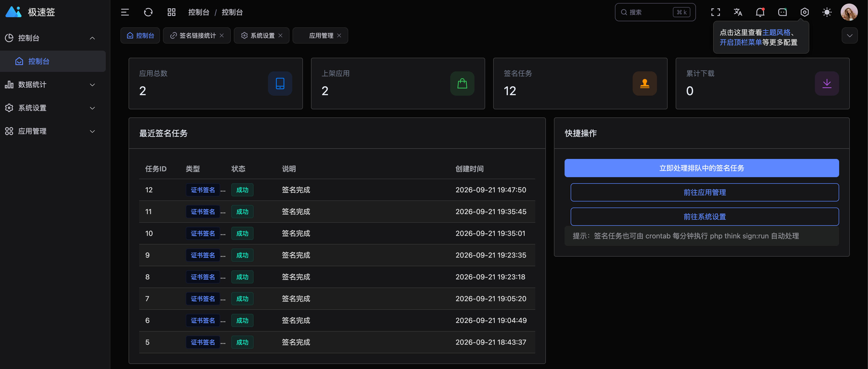The image size is (868, 369).
Task: Open the language switch icon
Action: click(738, 12)
